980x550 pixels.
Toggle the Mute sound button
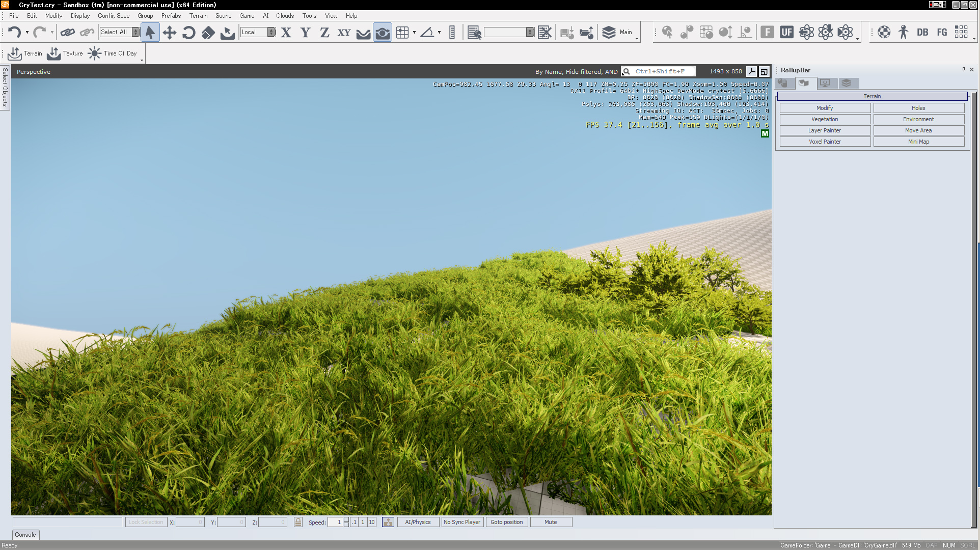[x=551, y=522]
